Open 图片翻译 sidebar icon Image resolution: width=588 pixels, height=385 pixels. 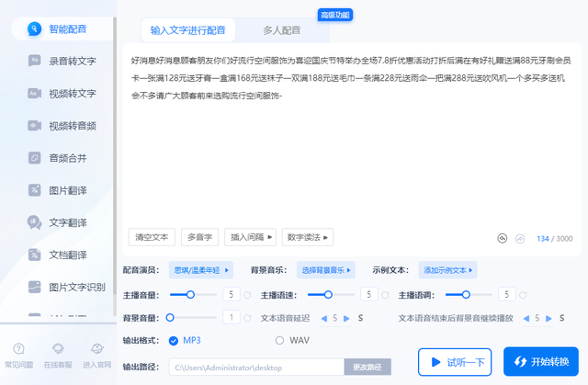tap(34, 190)
